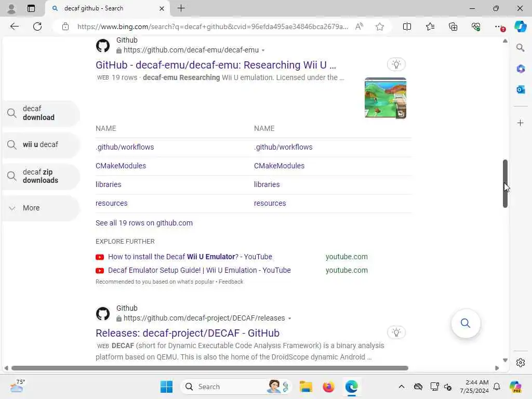532x399 pixels.
Task: Close the decaf github Search tab
Action: pyautogui.click(x=162, y=8)
